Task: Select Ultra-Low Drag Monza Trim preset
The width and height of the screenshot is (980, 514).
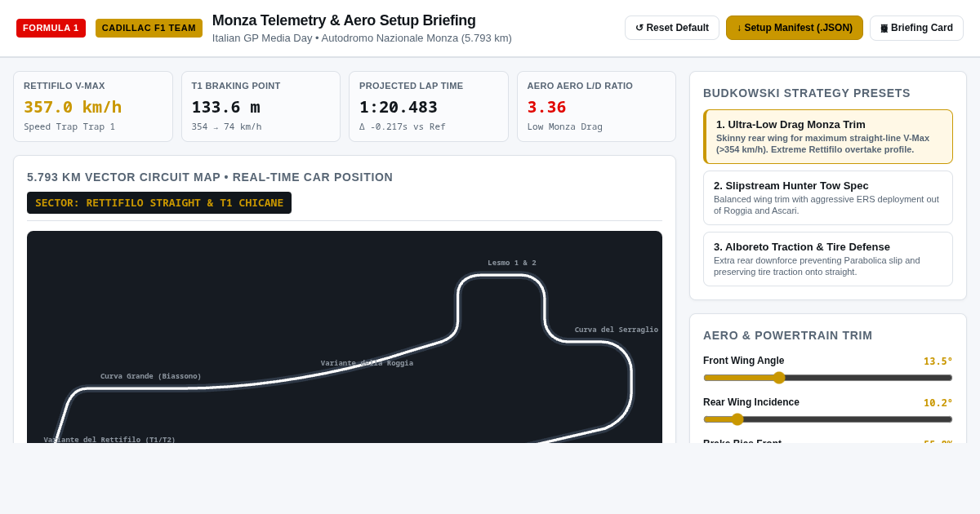Action: (828, 136)
